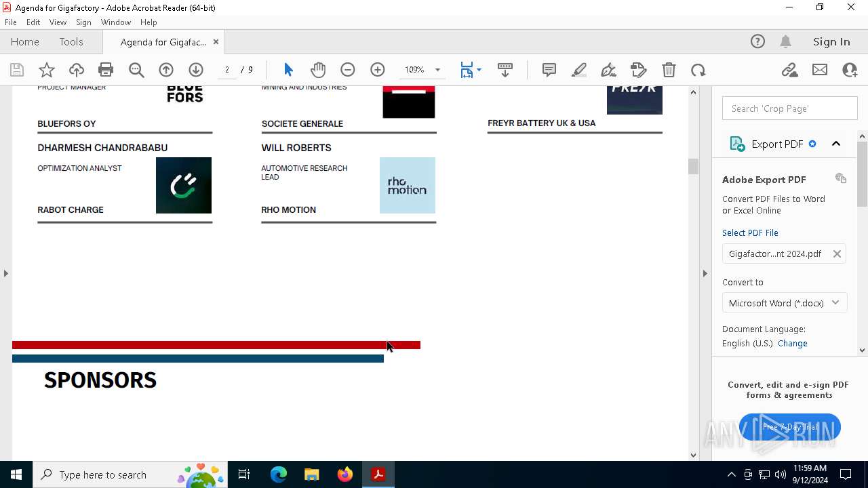Print the document

(106, 70)
